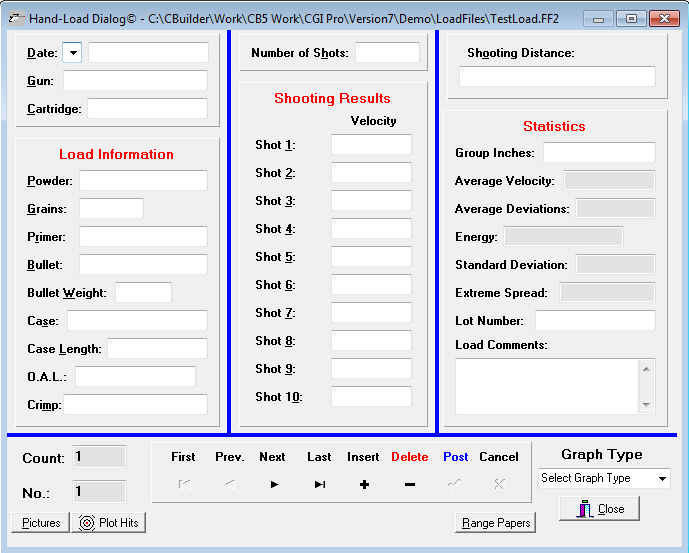Click the Insert label text
Viewport: 689px width, 553px height.
[x=363, y=457]
